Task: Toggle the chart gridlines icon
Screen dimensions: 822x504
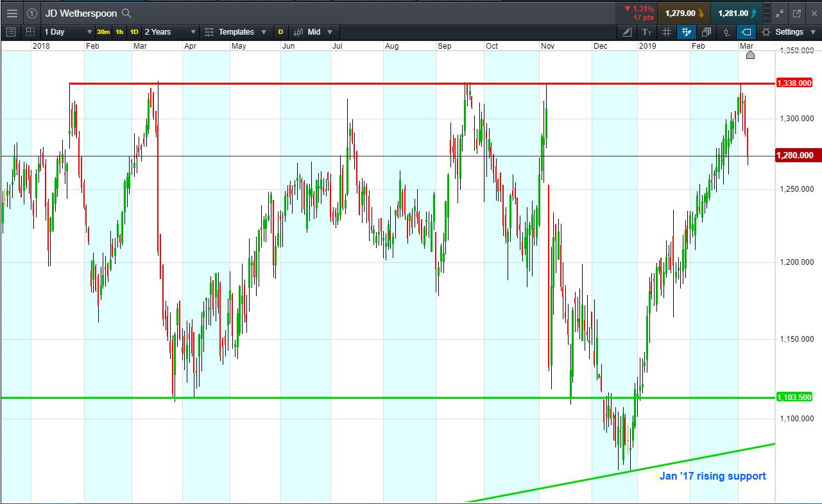Action: coord(667,32)
